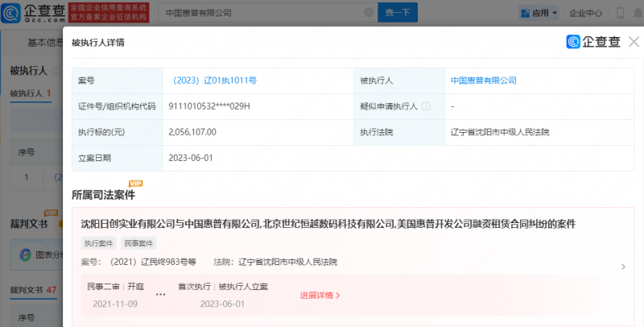Tap the mobile phone icon in the header
Screen dimensions: 644x327
[x=620, y=13]
